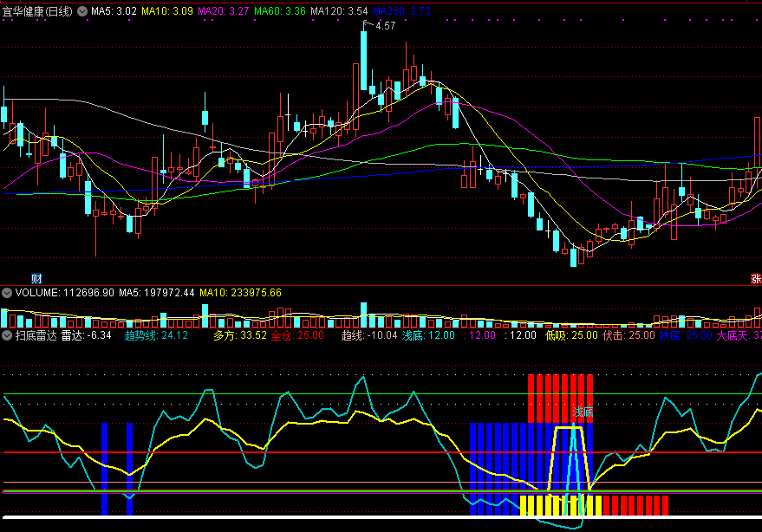Click the 趋线: -10.04 value

click(369, 335)
